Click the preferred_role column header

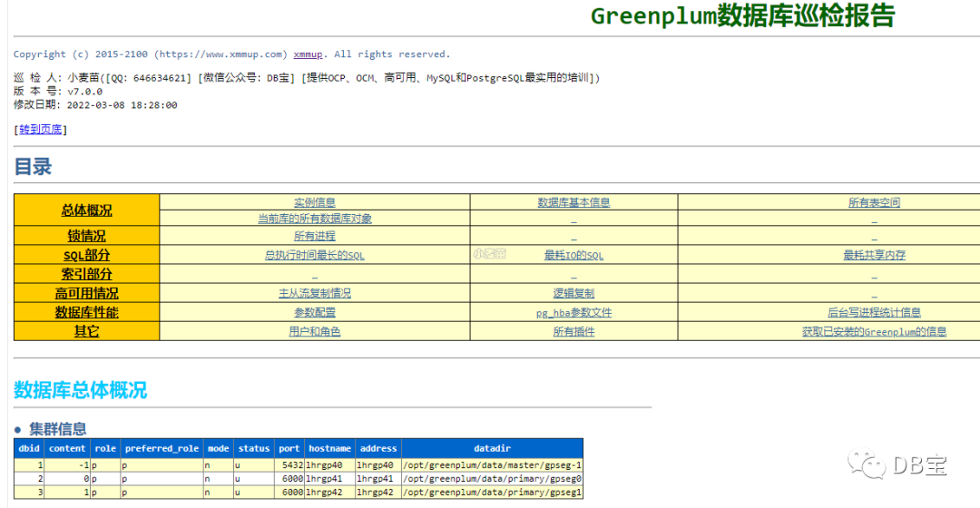click(162, 449)
